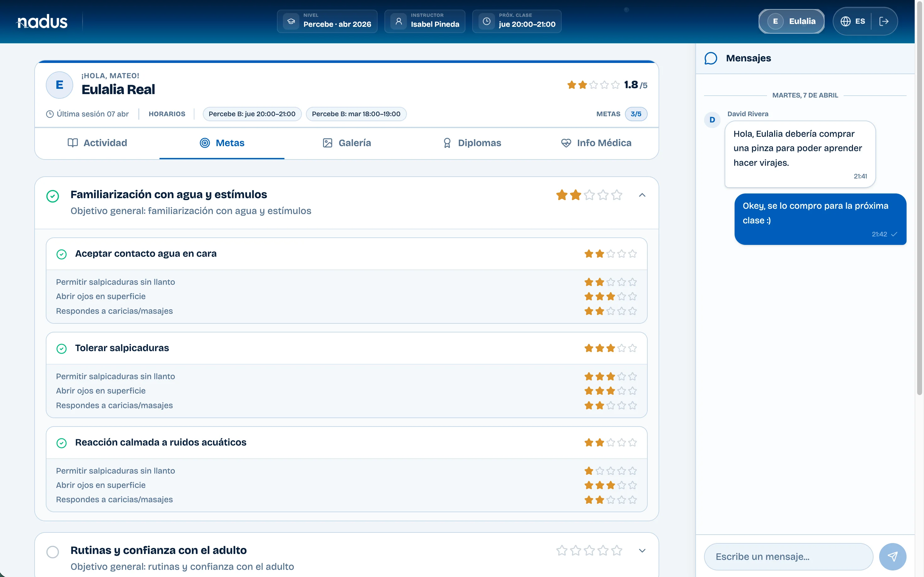
Task: Click the graduation cap Nivel icon
Action: click(x=291, y=21)
